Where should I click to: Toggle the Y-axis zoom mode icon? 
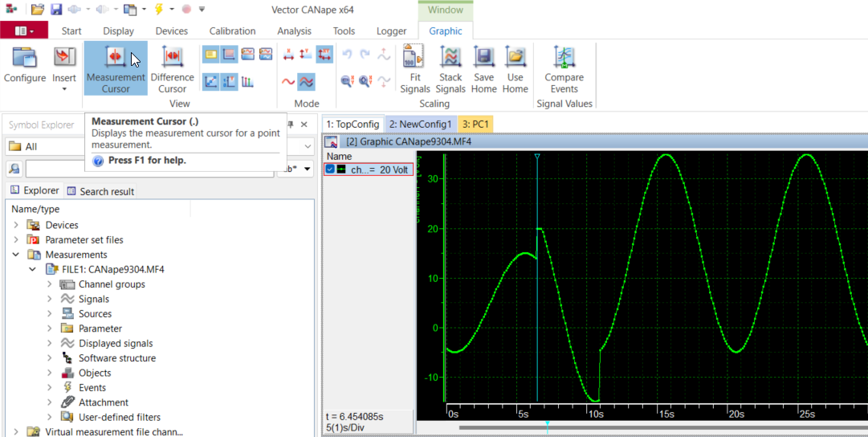(x=306, y=55)
